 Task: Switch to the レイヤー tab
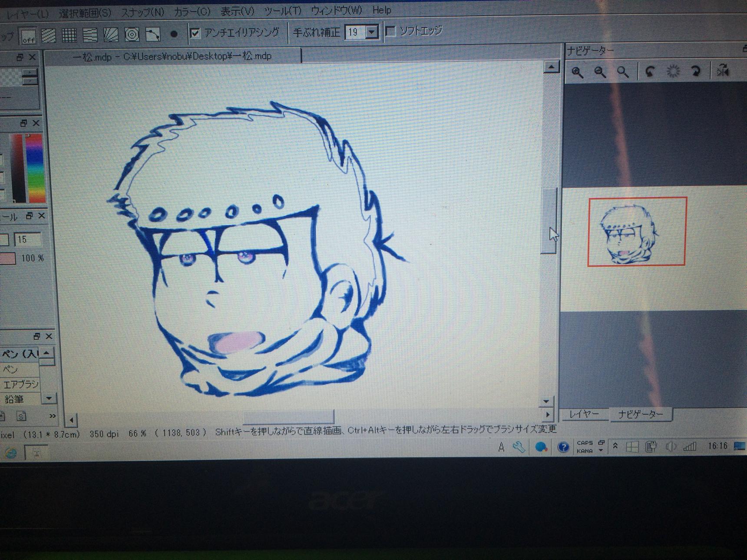(x=584, y=415)
